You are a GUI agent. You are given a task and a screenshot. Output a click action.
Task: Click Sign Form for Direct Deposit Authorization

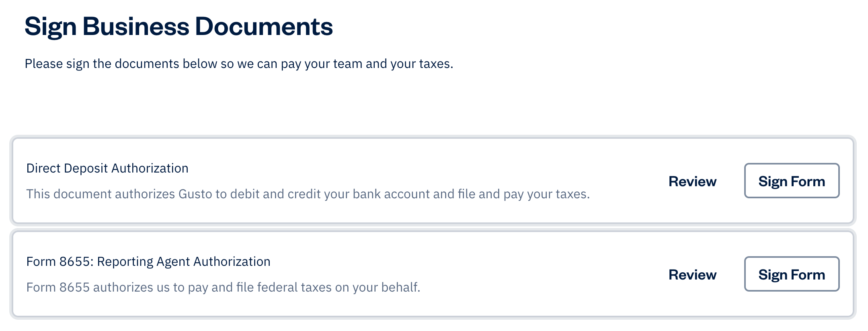tap(791, 181)
